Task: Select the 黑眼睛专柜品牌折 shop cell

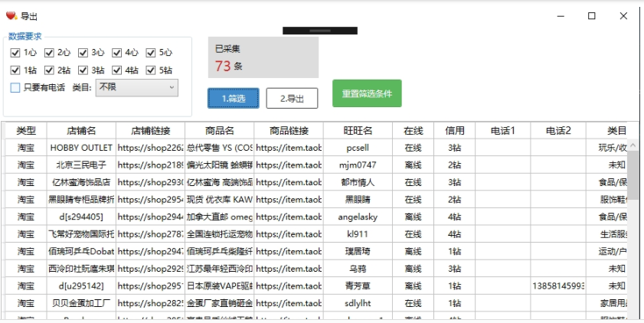Action: (81, 200)
